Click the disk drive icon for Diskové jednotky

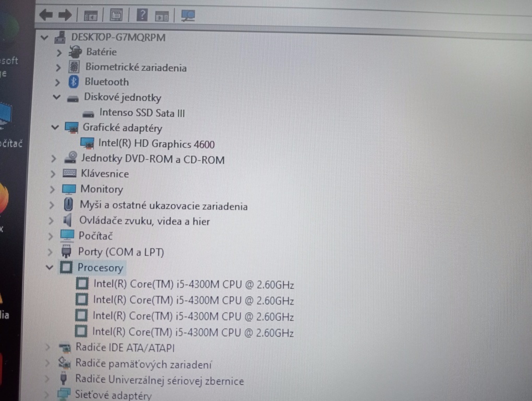(x=72, y=99)
